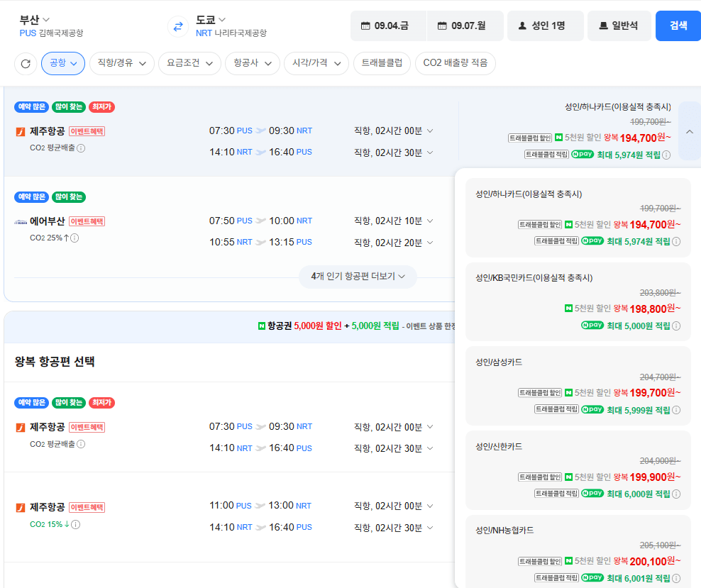The image size is (701, 588).
Task: Click 이벤트혜택 badge next to 에어부산
Action: pyautogui.click(x=87, y=221)
